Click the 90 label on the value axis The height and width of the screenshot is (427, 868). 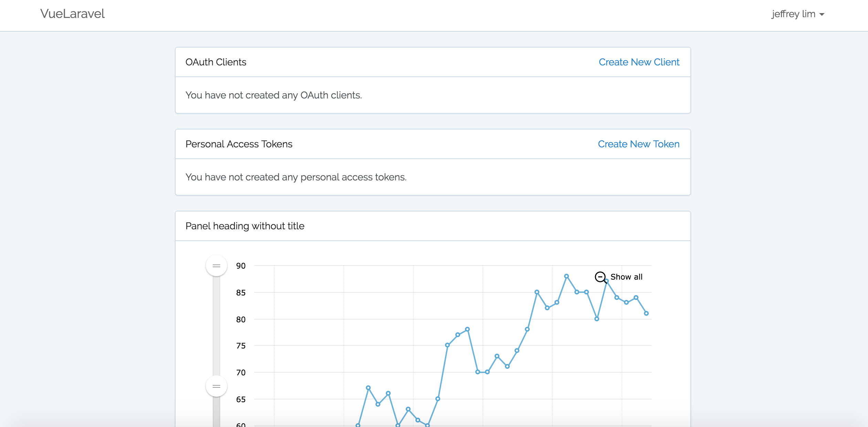point(241,266)
